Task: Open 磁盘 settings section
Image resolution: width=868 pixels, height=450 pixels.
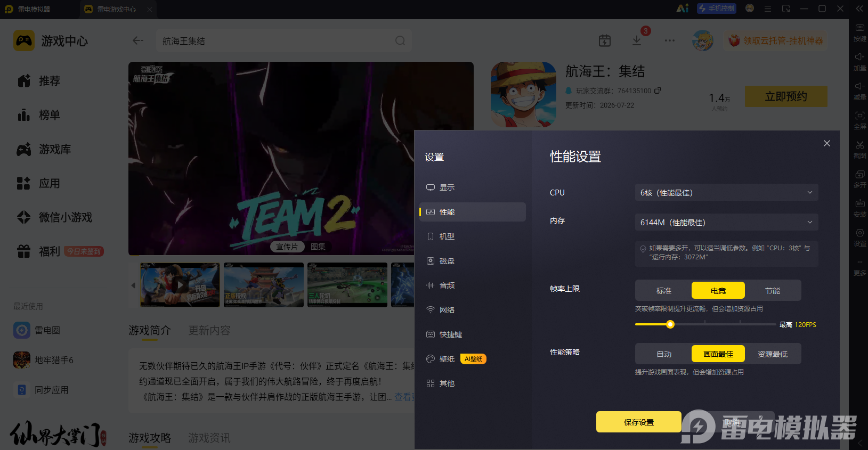Action: [x=473, y=261]
